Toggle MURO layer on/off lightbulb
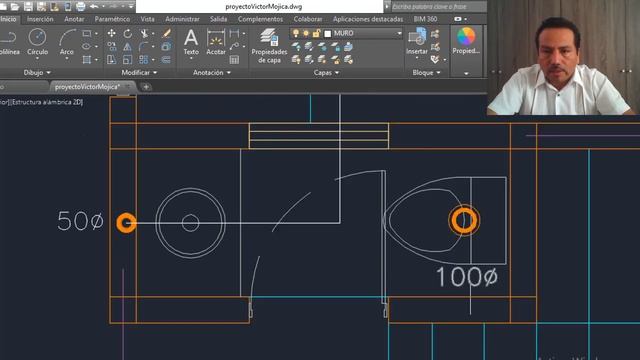The width and height of the screenshot is (640, 360). [296, 33]
